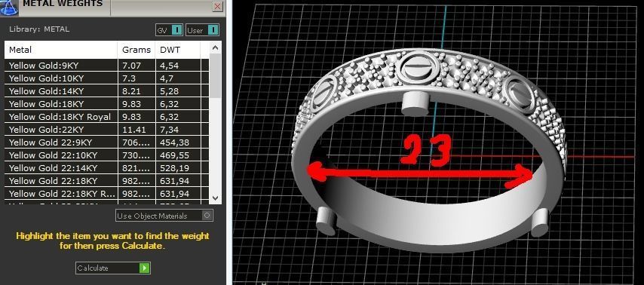
Task: Close the Metal Weights panel
Action: (218, 6)
